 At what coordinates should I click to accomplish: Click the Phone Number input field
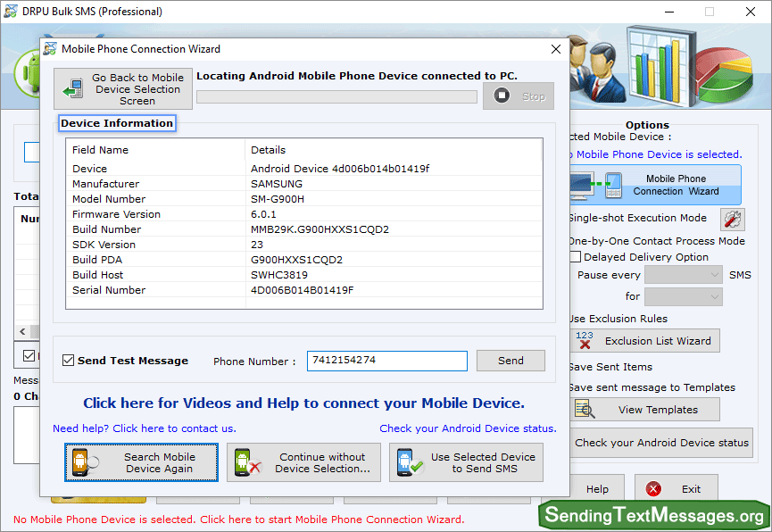[x=387, y=361]
